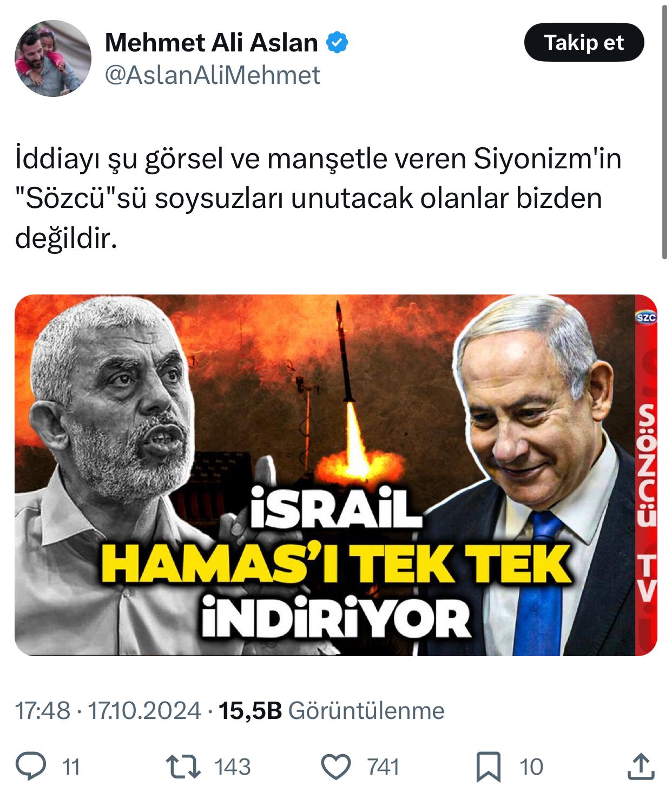Click the SZC logo on image corner
This screenshot has height=792, width=672.
pos(646,318)
